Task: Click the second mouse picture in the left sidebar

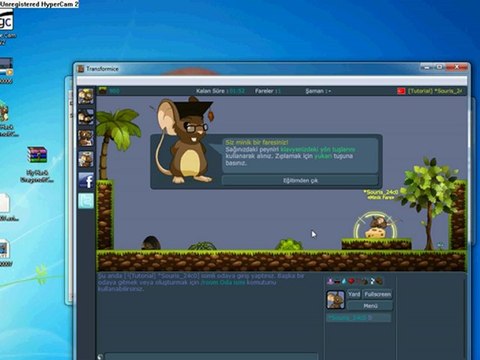Action: click(86, 117)
